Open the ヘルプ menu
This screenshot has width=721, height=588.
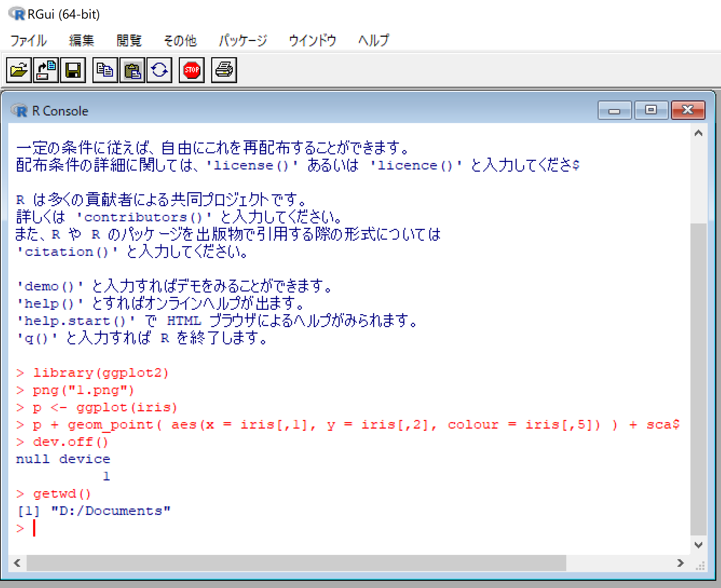(x=373, y=40)
